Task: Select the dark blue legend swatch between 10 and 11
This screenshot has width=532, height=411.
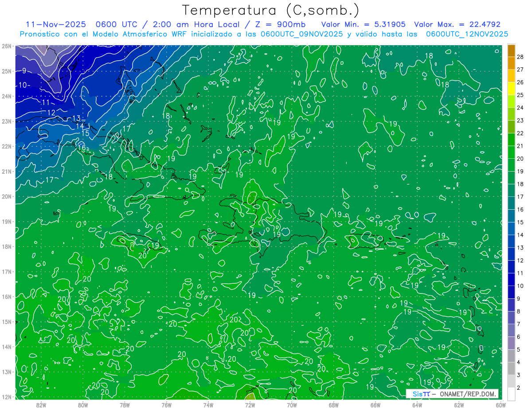Action: [511, 279]
